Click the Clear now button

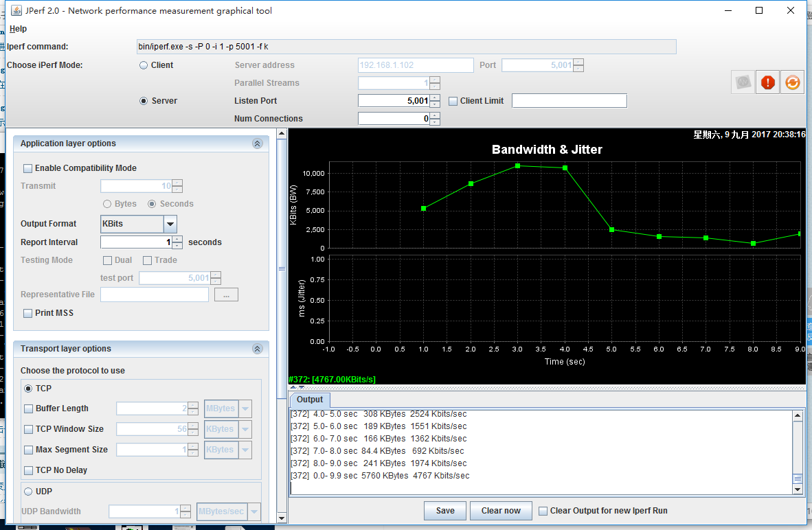pos(501,510)
